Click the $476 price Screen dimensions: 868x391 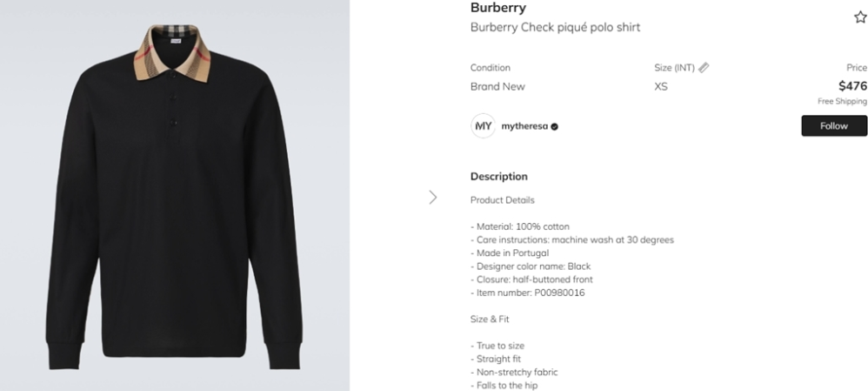(x=852, y=85)
